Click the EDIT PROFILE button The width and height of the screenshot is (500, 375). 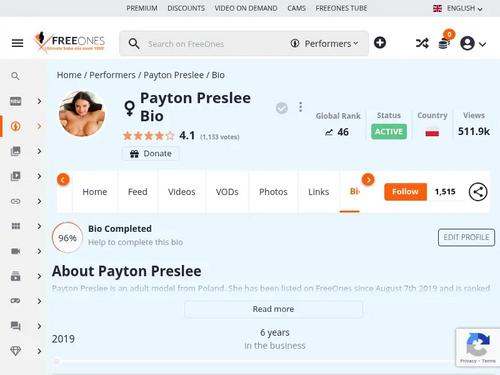[x=466, y=237]
